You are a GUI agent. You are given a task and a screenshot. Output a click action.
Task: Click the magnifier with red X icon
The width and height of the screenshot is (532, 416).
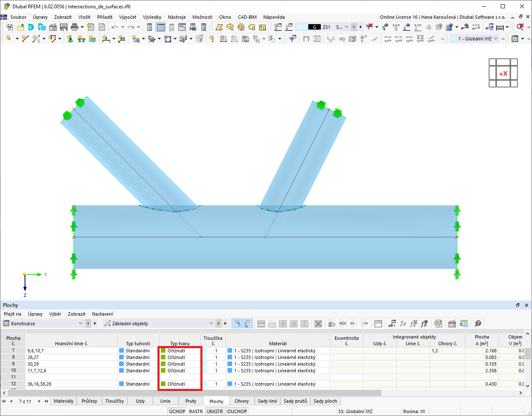click(x=520, y=27)
